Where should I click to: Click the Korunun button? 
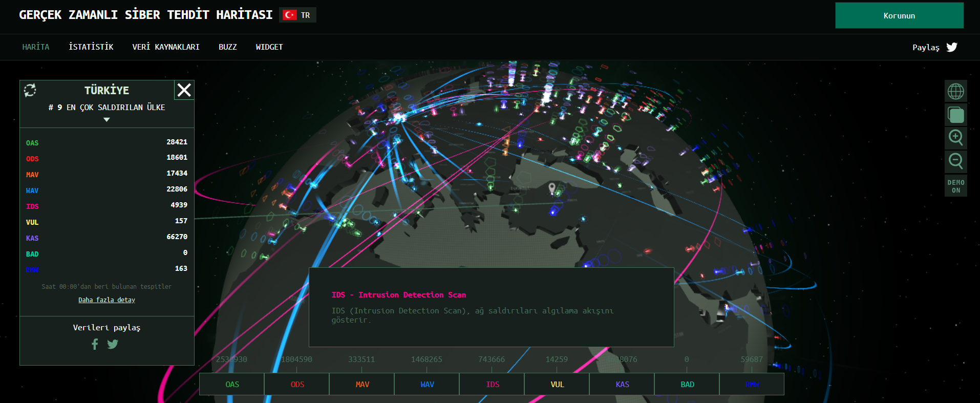pos(899,15)
